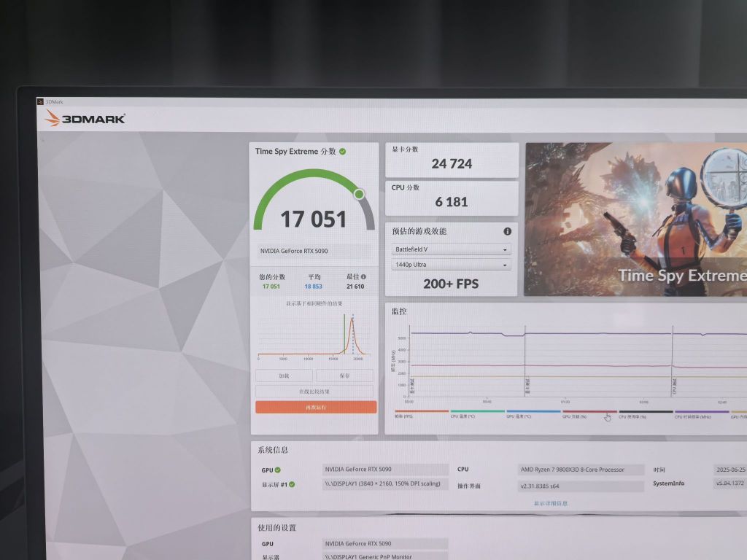Open the 1440p Ultra quality preset dropdown
The width and height of the screenshot is (747, 560).
[x=451, y=265]
